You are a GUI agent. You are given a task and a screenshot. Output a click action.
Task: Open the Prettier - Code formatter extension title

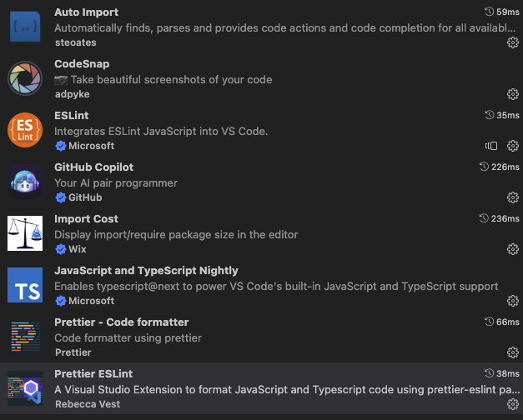tap(122, 322)
